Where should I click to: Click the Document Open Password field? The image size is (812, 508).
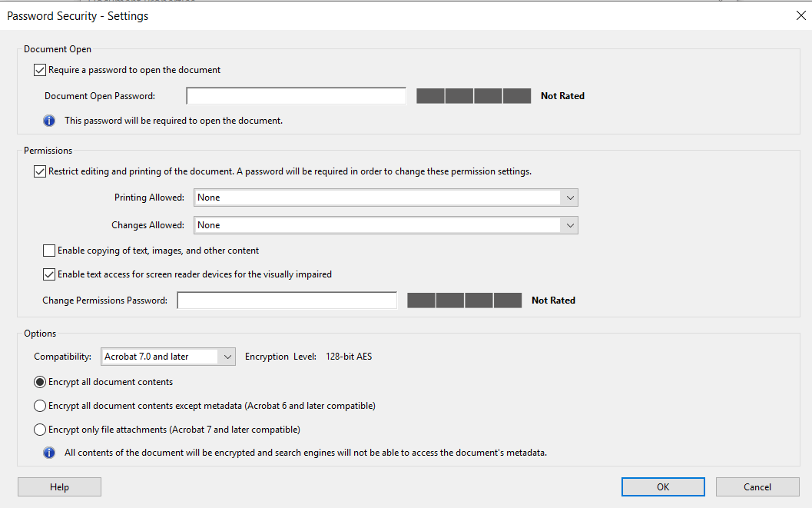(297, 96)
